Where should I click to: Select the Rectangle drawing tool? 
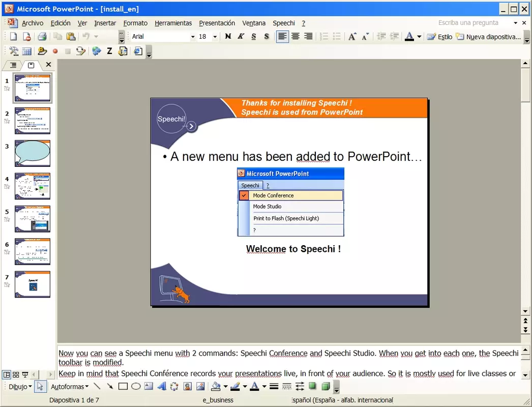pos(123,386)
